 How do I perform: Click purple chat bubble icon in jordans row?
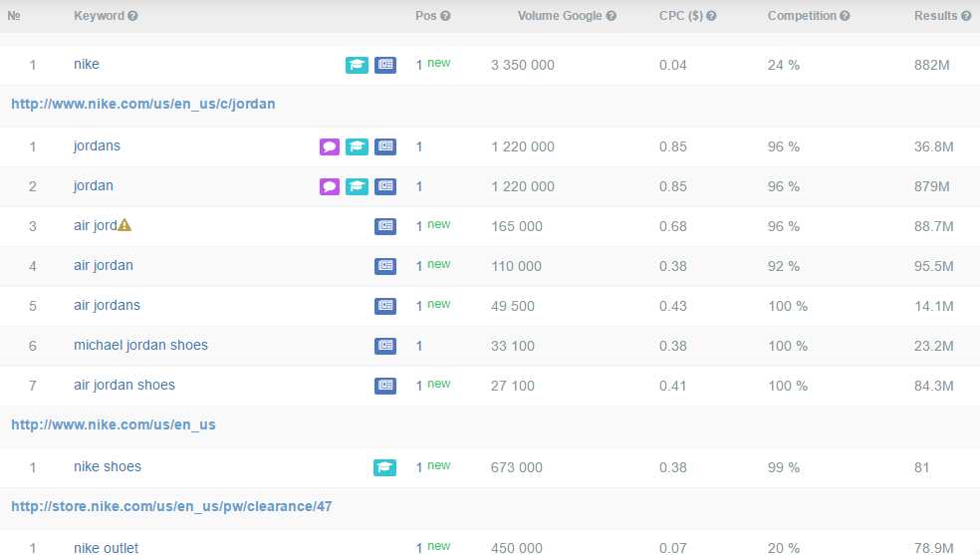tap(330, 146)
